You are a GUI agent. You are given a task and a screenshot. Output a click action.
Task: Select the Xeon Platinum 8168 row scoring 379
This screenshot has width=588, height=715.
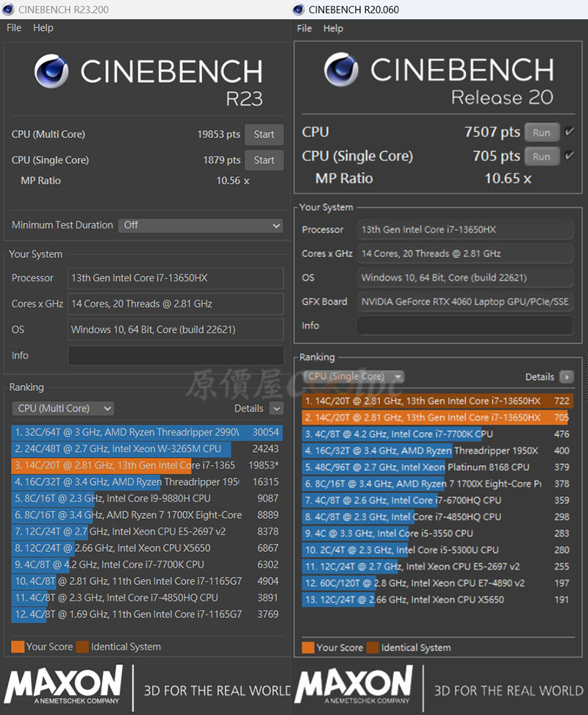tap(437, 467)
